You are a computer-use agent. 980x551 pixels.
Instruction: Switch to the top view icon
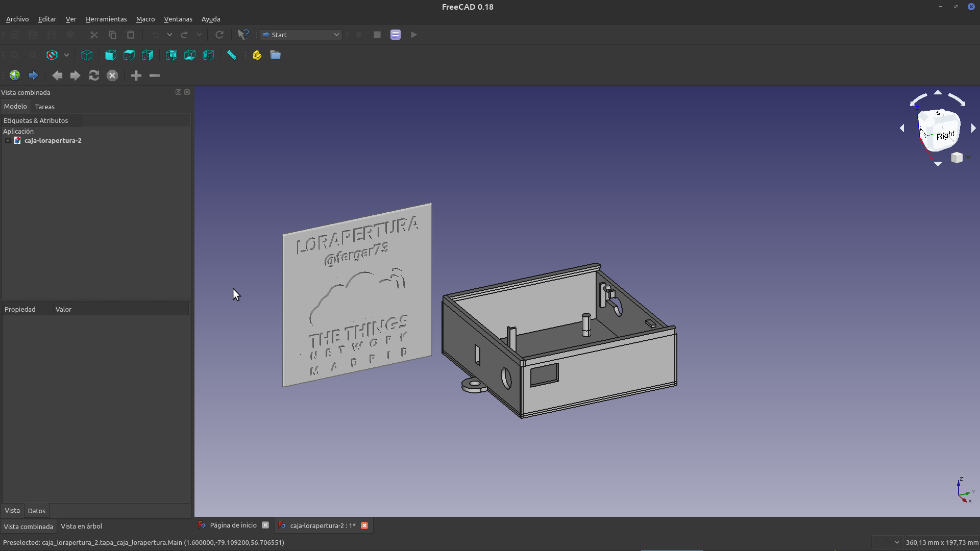coord(129,55)
